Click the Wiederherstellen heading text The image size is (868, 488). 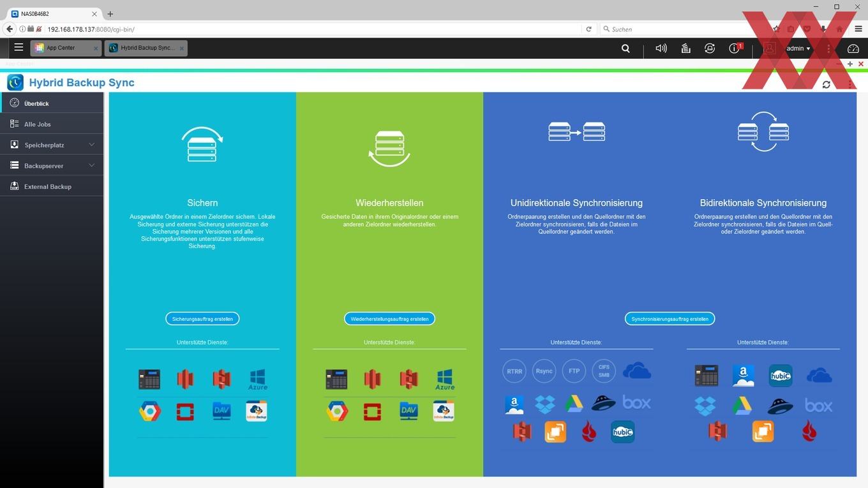pos(389,203)
